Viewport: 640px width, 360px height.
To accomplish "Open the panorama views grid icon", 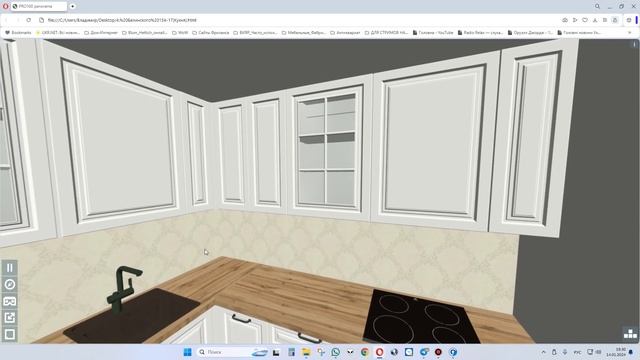I will point(630,333).
